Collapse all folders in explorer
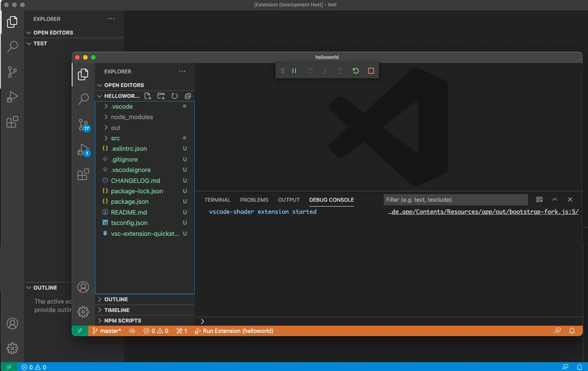Image resolution: width=588 pixels, height=371 pixels. 188,96
